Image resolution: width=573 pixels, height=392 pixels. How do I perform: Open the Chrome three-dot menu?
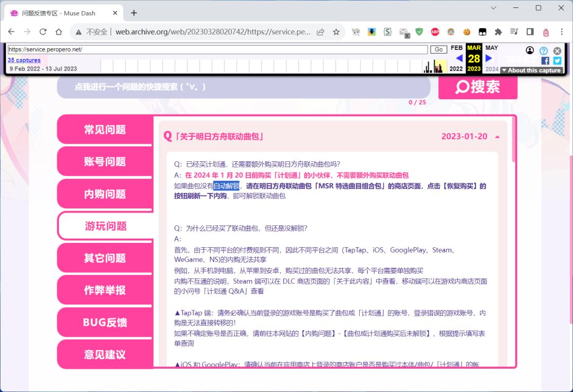(562, 32)
